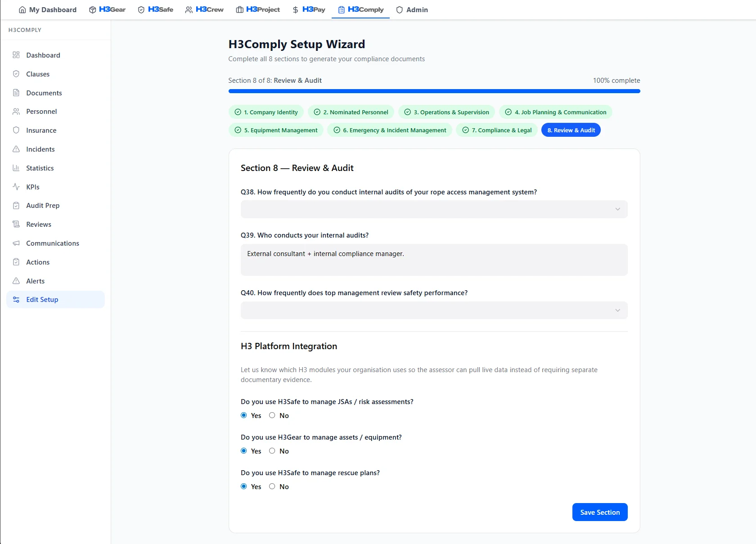The width and height of the screenshot is (756, 544).
Task: Click the Alerts triangle icon
Action: click(16, 281)
